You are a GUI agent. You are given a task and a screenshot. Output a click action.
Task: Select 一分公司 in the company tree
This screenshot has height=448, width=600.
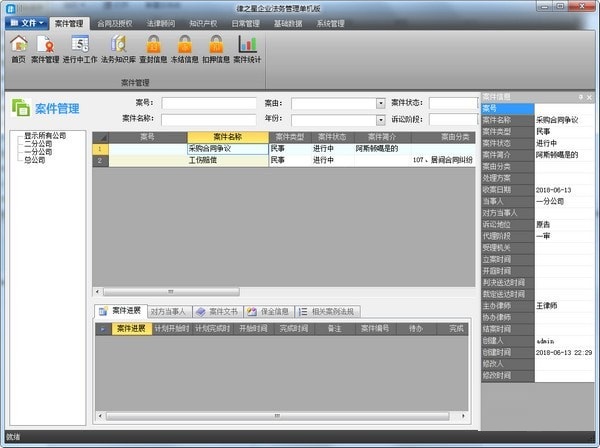click(38, 152)
